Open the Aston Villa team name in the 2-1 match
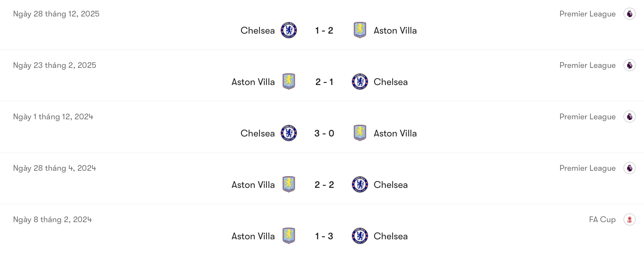Viewport: 644px width, 253px height. pos(253,82)
